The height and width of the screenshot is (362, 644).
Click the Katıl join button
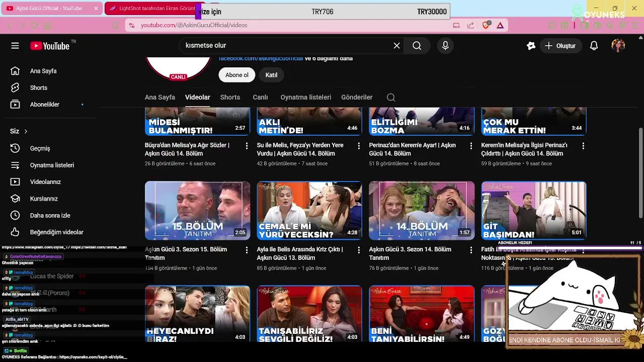coord(272,75)
